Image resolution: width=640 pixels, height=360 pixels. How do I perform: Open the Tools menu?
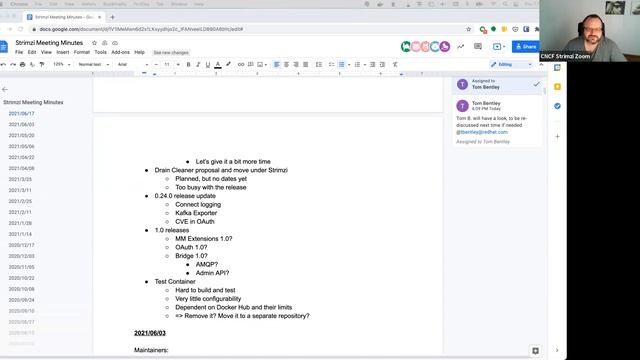[100, 52]
